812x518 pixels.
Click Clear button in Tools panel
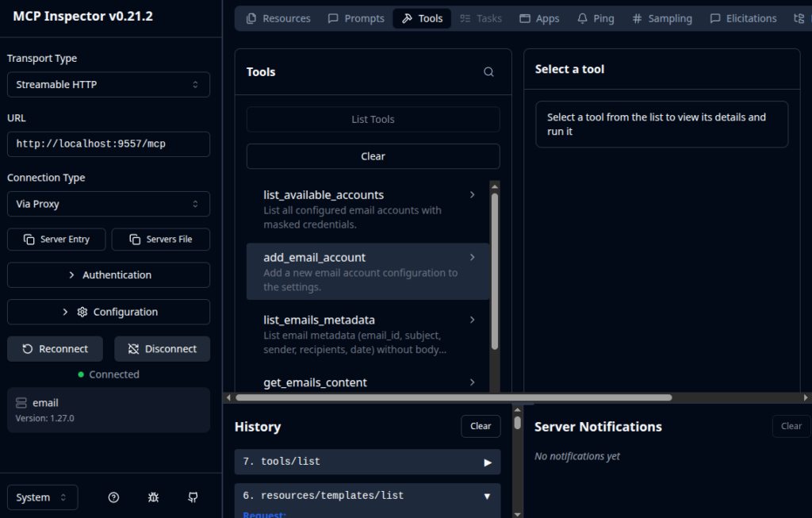(373, 156)
